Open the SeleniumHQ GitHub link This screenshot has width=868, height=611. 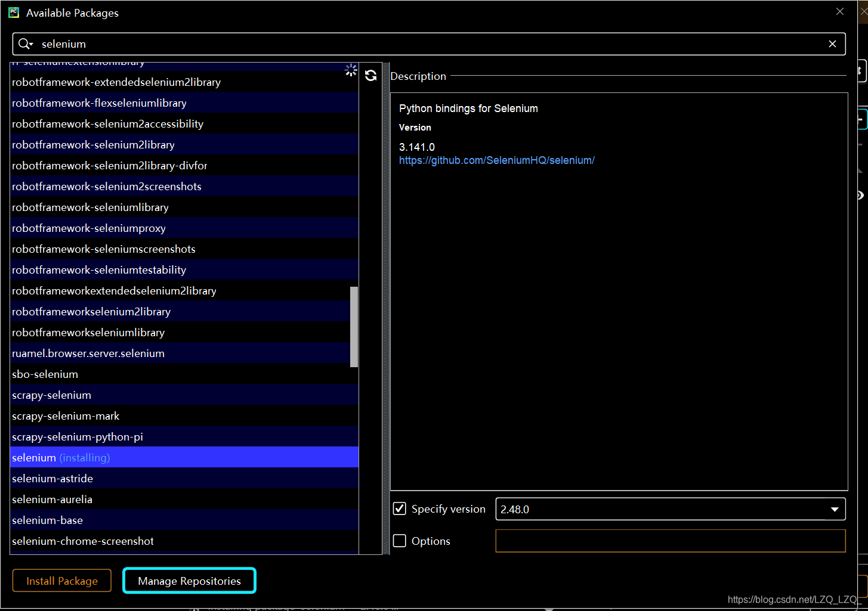(496, 160)
